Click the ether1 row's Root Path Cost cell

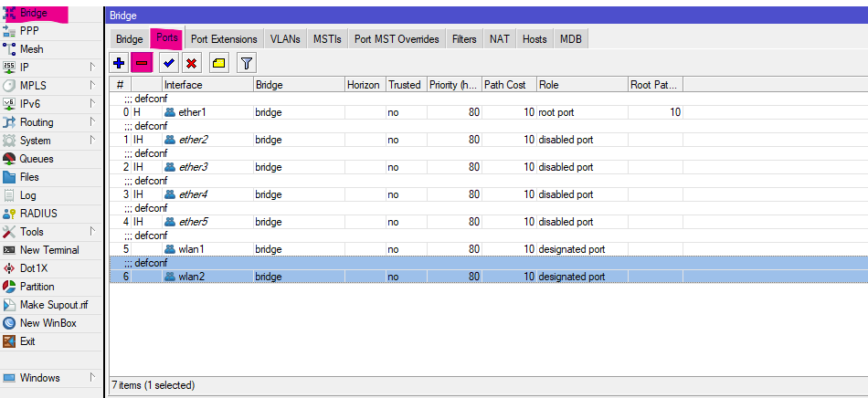(x=655, y=112)
